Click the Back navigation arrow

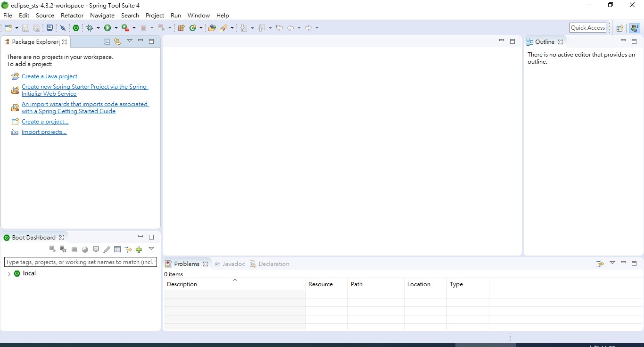click(290, 28)
